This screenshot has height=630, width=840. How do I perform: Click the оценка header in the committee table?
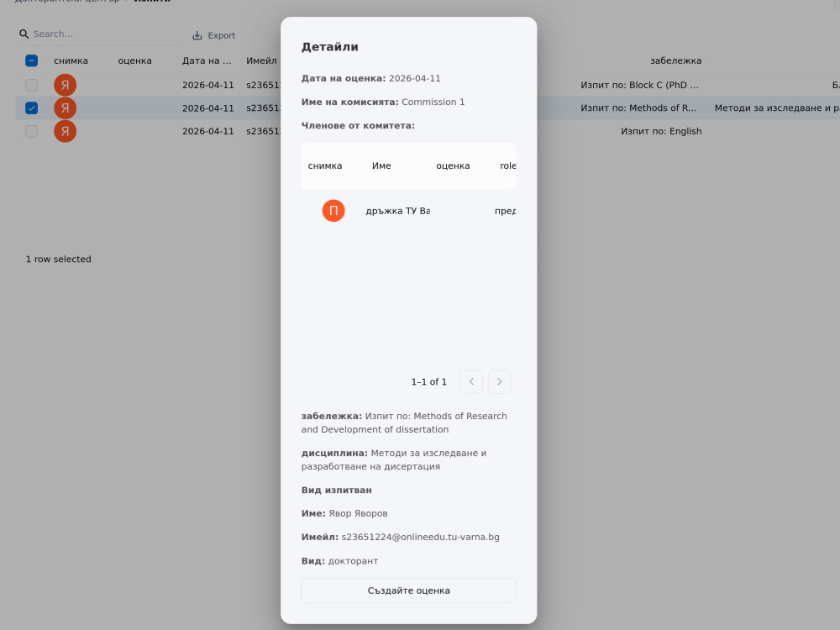(x=453, y=165)
